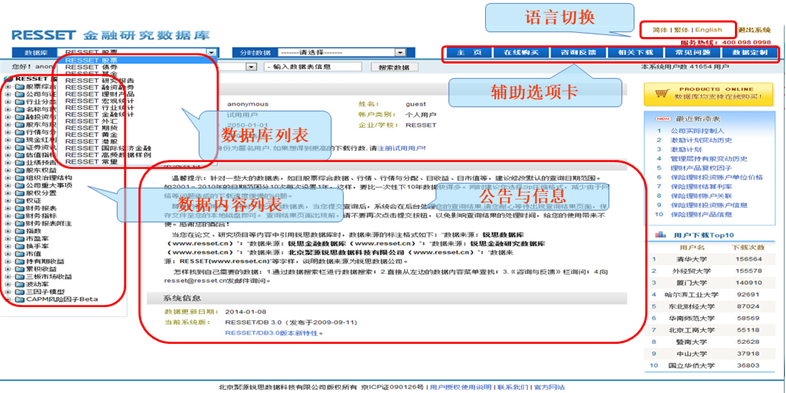Open the dropdown left of the data table input
The width and height of the screenshot is (786, 393).
(x=251, y=67)
